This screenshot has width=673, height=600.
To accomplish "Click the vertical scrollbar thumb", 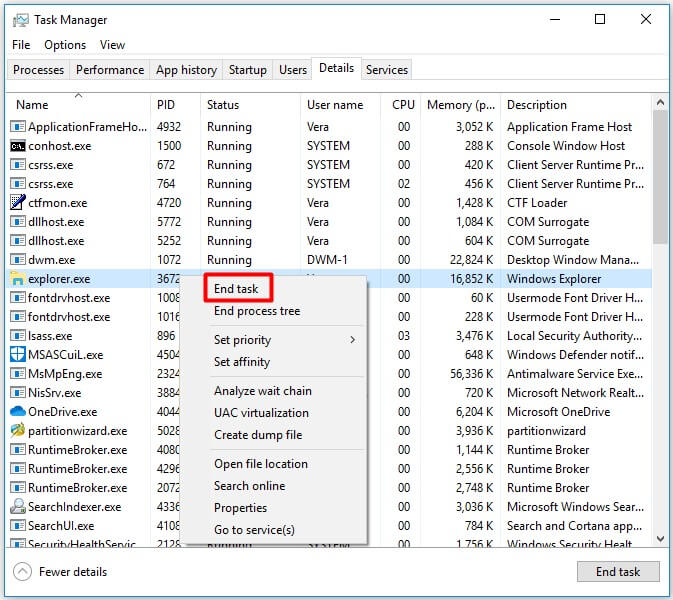I will pyautogui.click(x=660, y=177).
